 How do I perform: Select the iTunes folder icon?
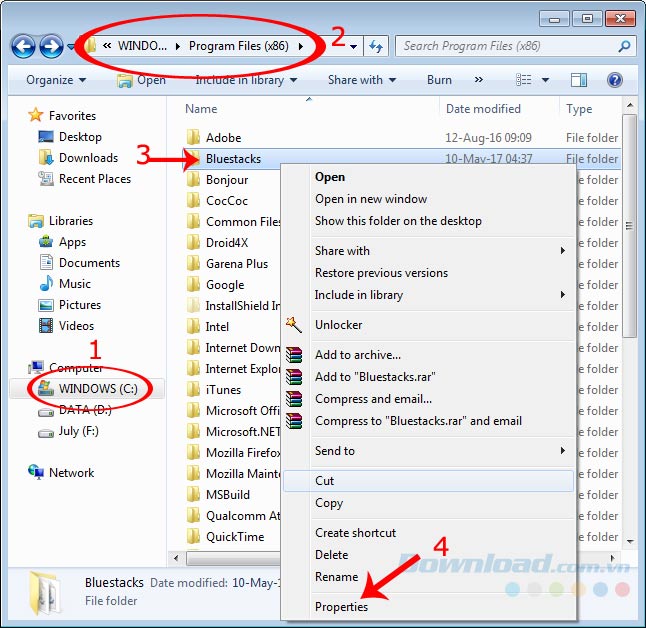click(193, 390)
